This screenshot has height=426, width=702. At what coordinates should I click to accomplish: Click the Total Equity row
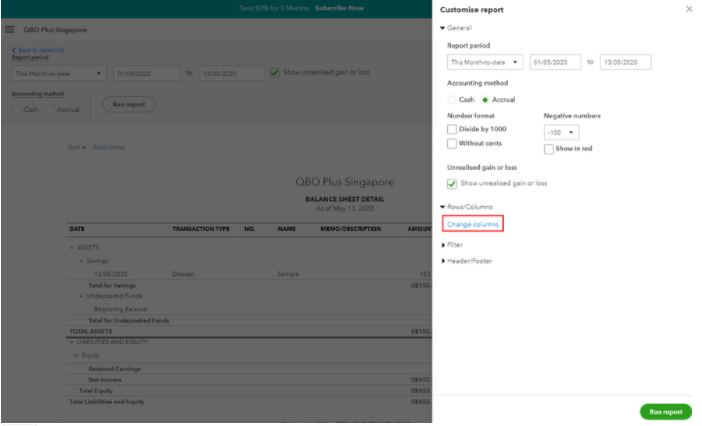249,391
